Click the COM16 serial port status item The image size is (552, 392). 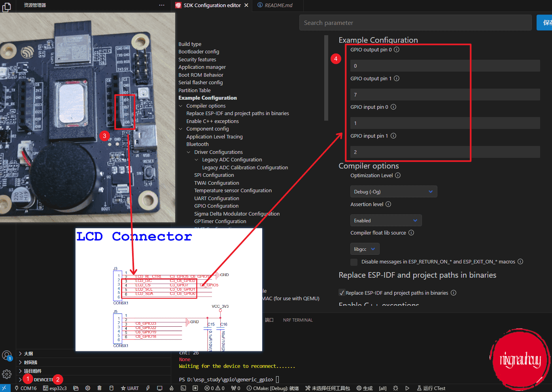tap(26, 388)
